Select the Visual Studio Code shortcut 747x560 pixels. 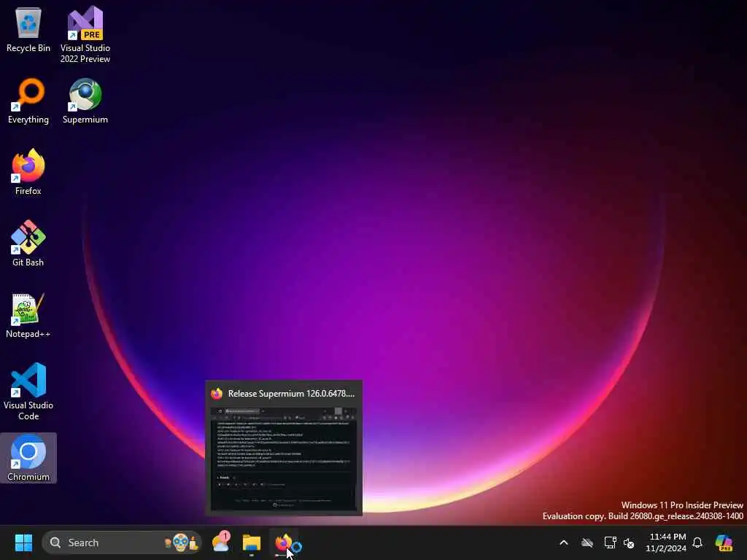[x=28, y=392]
